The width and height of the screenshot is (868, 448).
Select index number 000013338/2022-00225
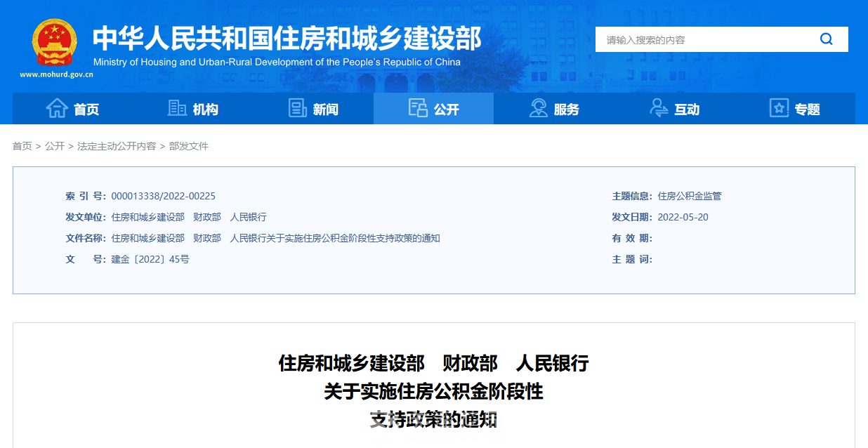pyautogui.click(x=163, y=196)
